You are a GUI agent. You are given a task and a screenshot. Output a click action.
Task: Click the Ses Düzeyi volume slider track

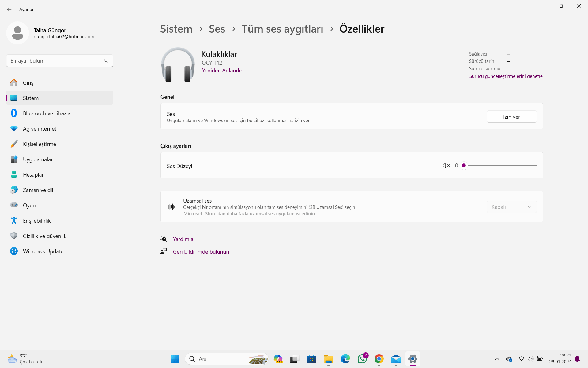click(x=502, y=166)
